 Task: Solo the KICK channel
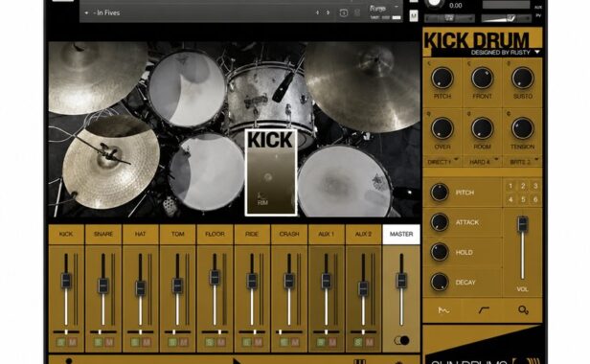[x=61, y=342]
